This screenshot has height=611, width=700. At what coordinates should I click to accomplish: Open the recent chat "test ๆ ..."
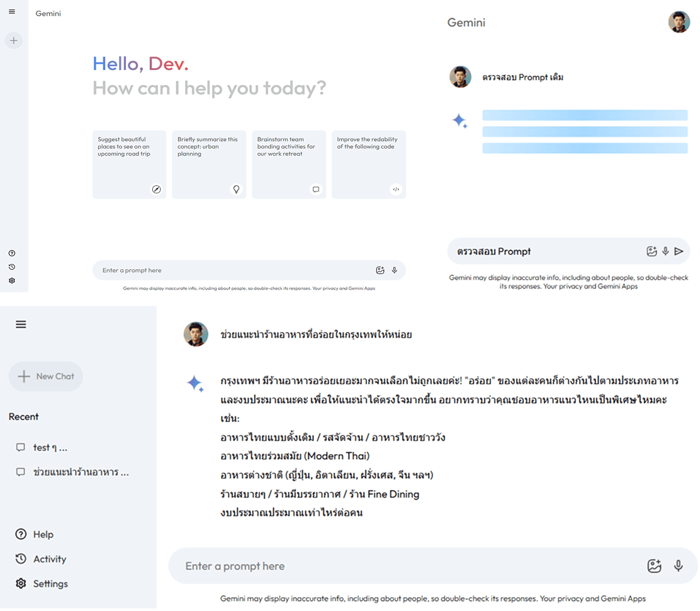pos(50,447)
